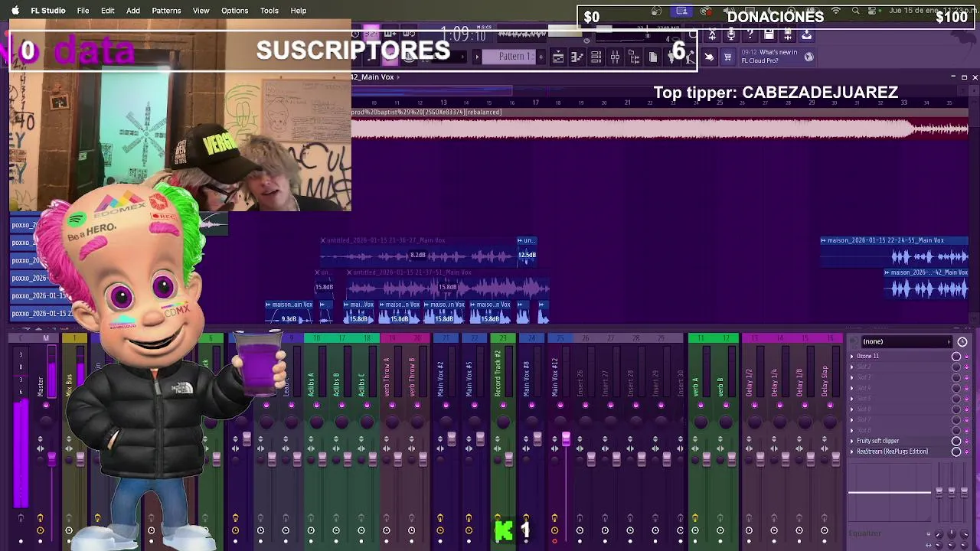Mute the Adlibs A mixer track
This screenshot has width=980, height=551.
(316, 406)
